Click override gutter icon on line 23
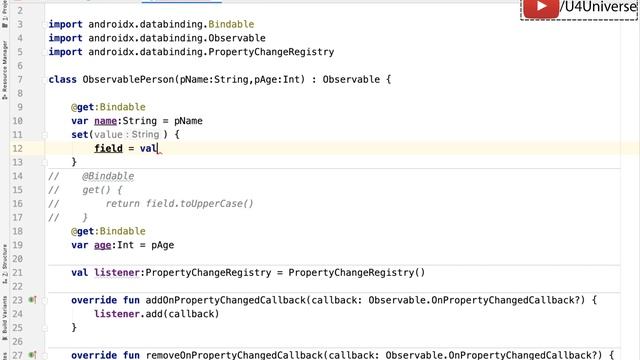This screenshot has height=360, width=640. [x=32, y=300]
